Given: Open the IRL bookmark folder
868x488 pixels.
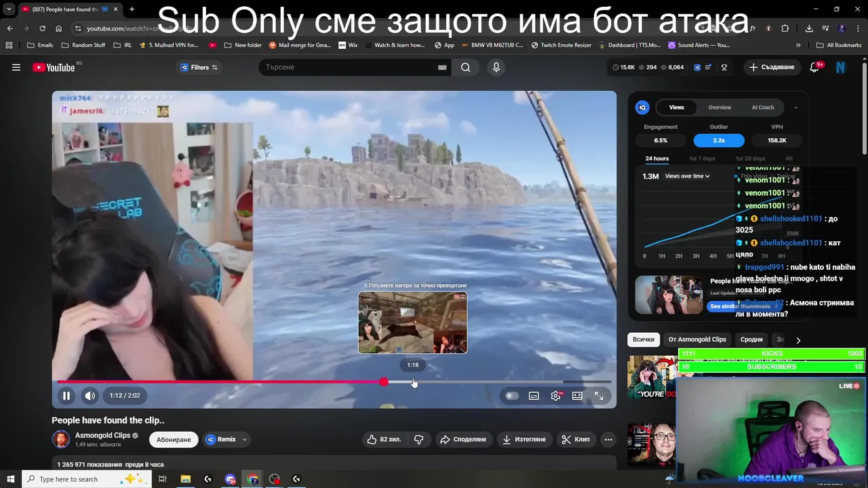Looking at the screenshot, I should tap(123, 45).
